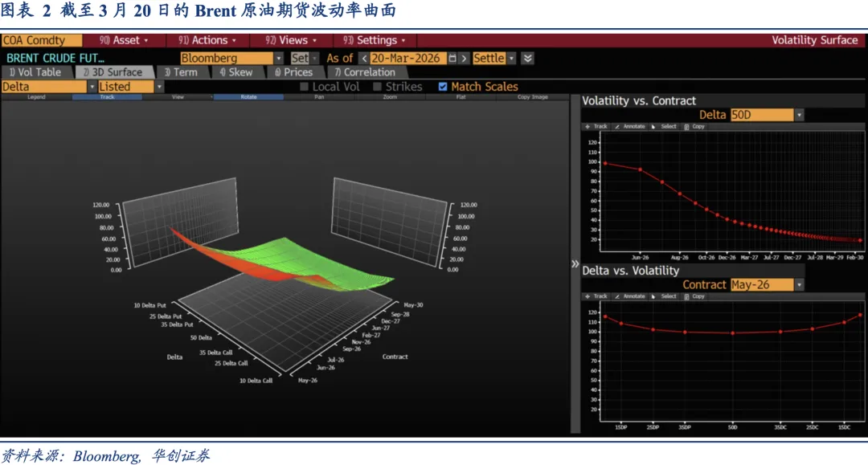Image resolution: width=868 pixels, height=465 pixels.
Task: Uncheck the Match Scales checkbox
Action: [443, 87]
